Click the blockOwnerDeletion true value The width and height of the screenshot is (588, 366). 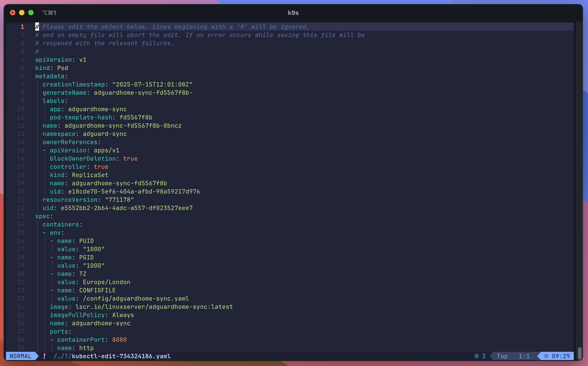(x=130, y=159)
